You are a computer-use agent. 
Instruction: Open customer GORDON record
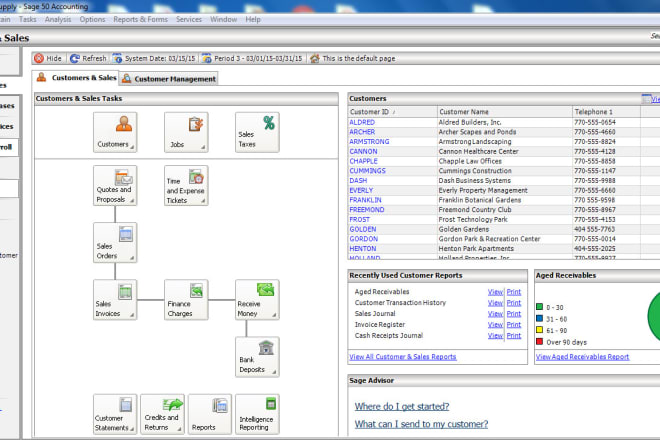364,239
